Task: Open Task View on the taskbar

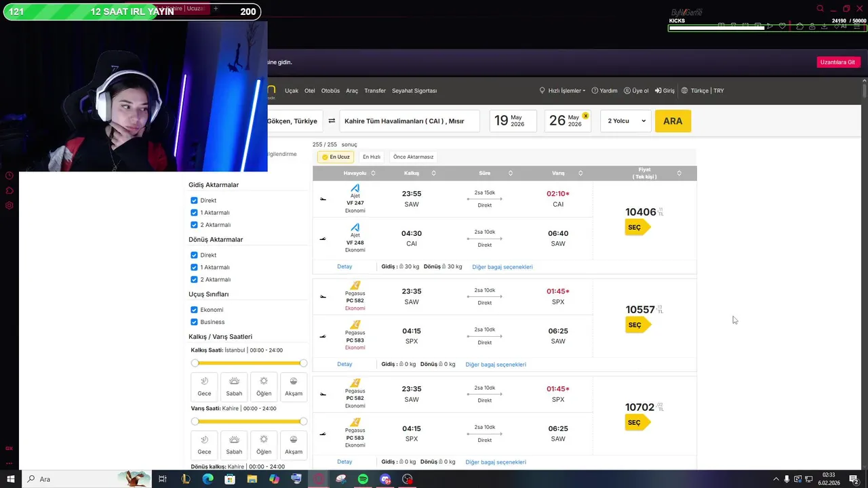Action: pyautogui.click(x=163, y=479)
